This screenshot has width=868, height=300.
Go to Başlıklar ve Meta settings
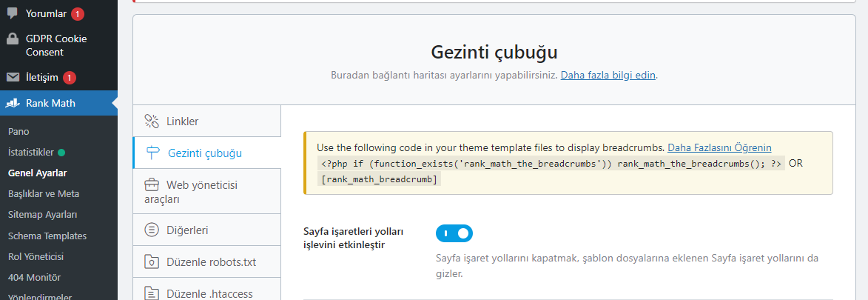click(44, 194)
